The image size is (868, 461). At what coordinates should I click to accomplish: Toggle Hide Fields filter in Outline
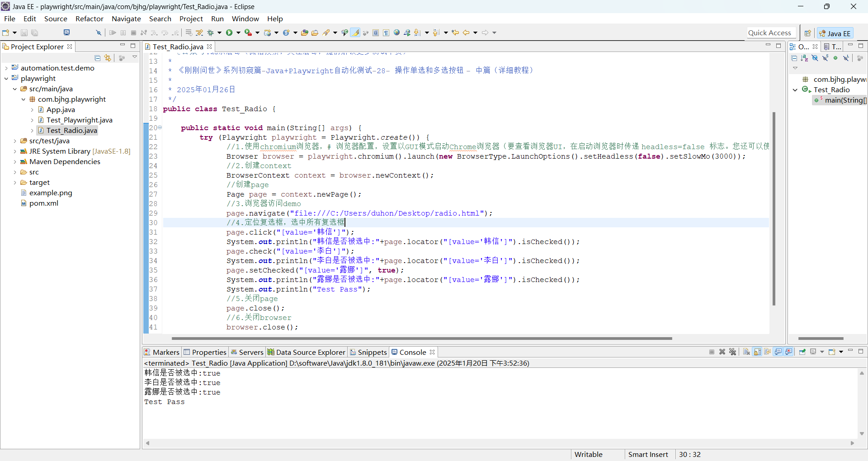click(815, 58)
